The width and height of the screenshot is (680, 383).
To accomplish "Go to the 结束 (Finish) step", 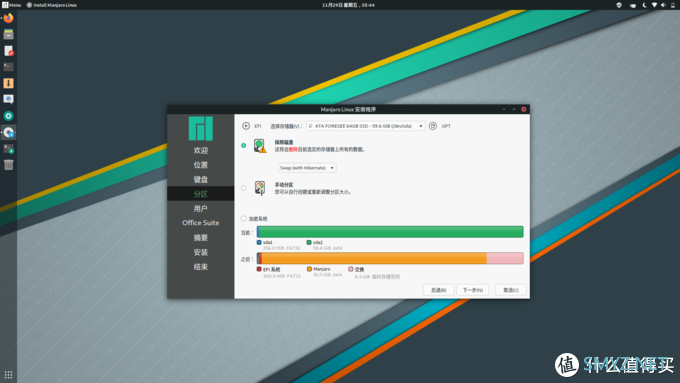I will [201, 267].
